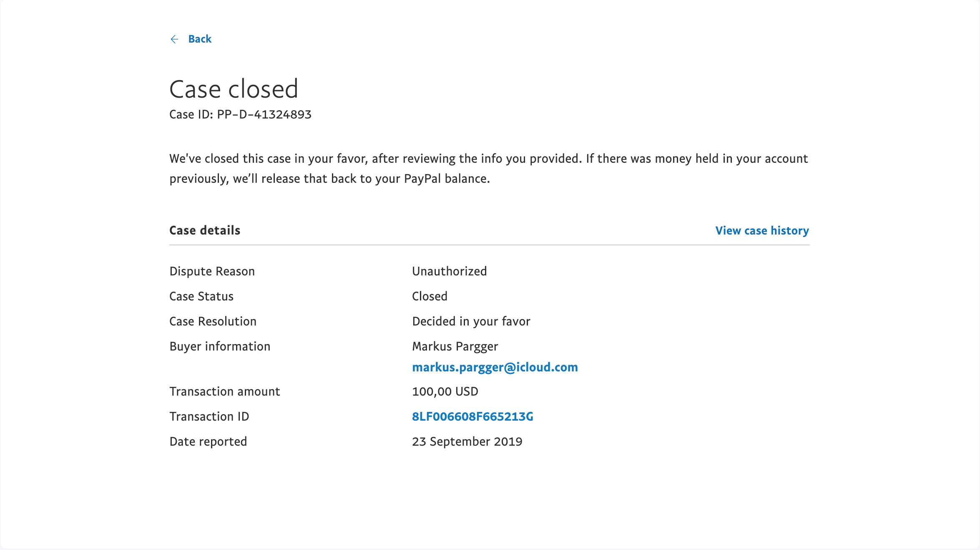Click the Case details section header

coord(205,230)
